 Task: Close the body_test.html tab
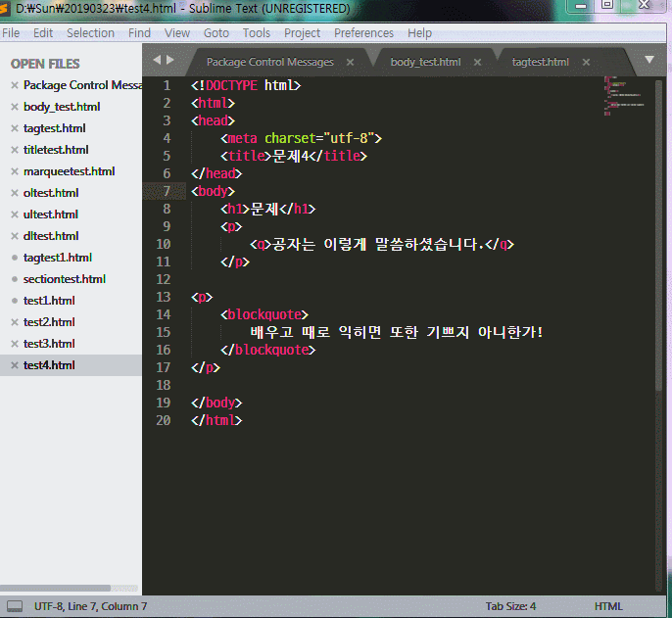tap(477, 62)
